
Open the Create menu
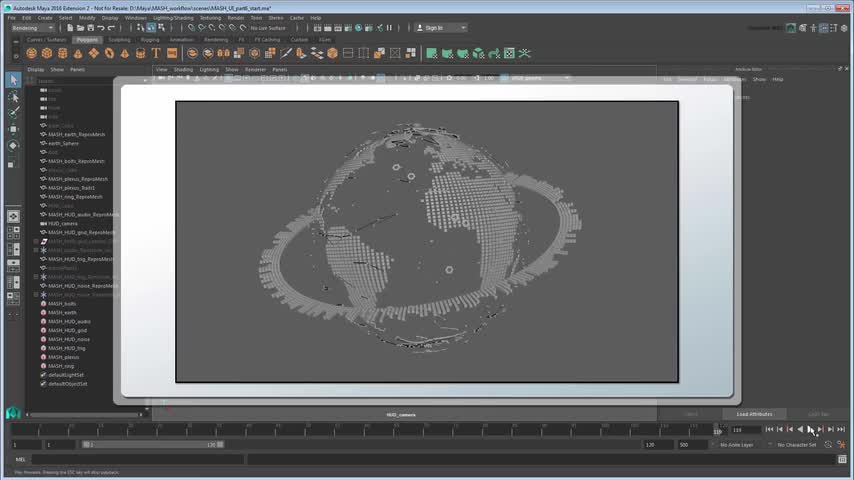point(45,18)
